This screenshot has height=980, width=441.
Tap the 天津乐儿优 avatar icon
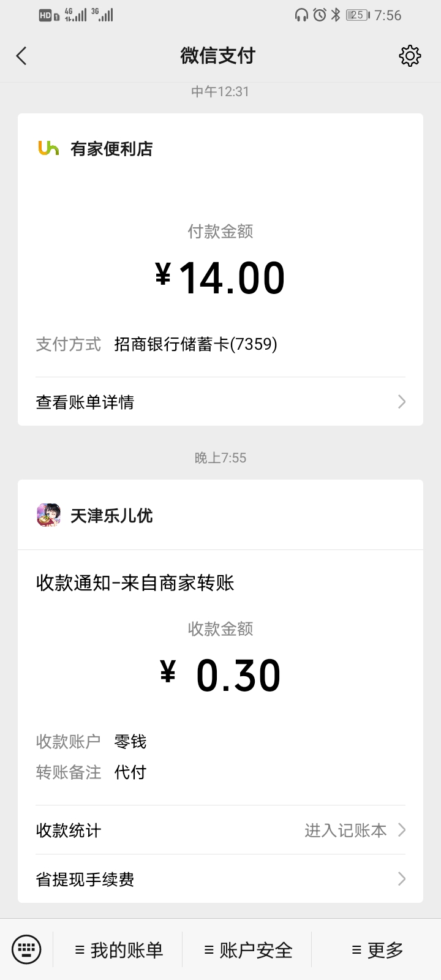tap(48, 515)
